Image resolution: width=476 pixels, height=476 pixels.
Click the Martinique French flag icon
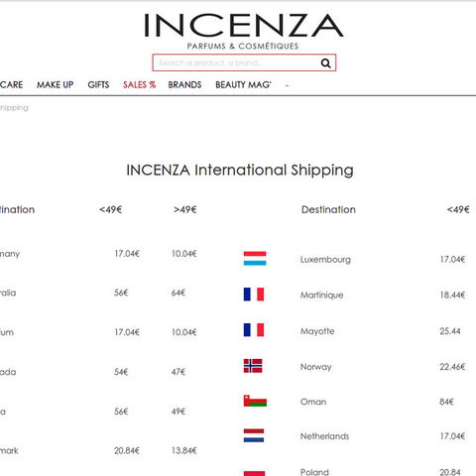click(254, 295)
